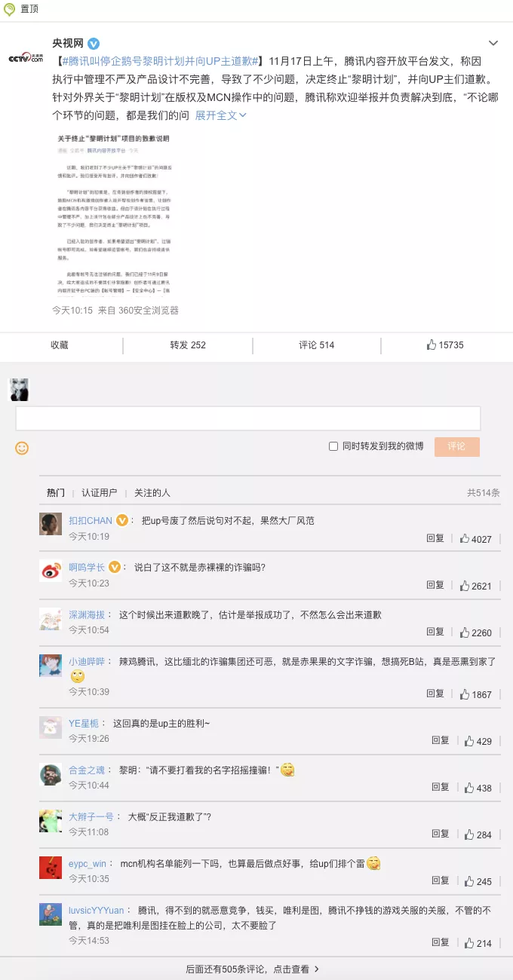This screenshot has width=513, height=980.
Task: View remaining 505 comments link
Action: [253, 969]
